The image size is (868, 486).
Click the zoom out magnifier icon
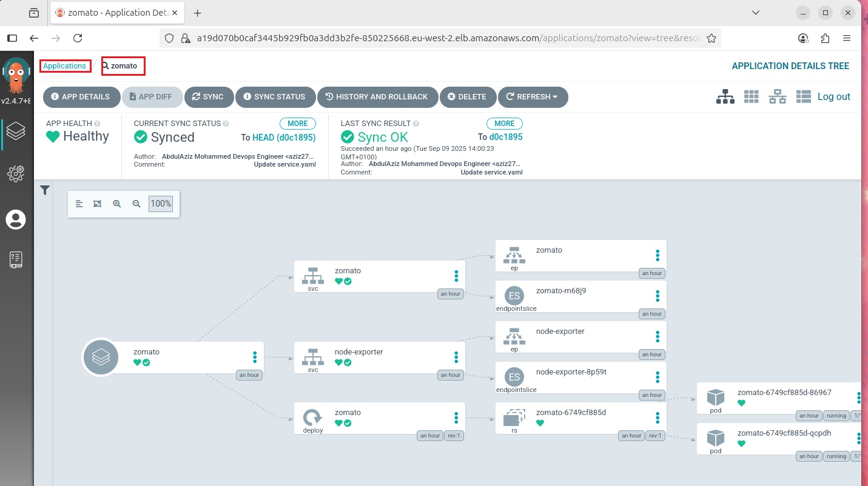(136, 204)
